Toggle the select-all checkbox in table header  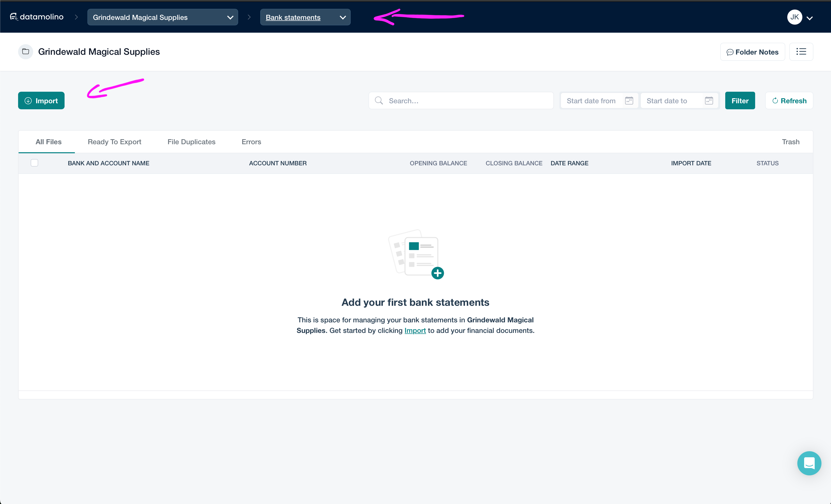pyautogui.click(x=34, y=163)
